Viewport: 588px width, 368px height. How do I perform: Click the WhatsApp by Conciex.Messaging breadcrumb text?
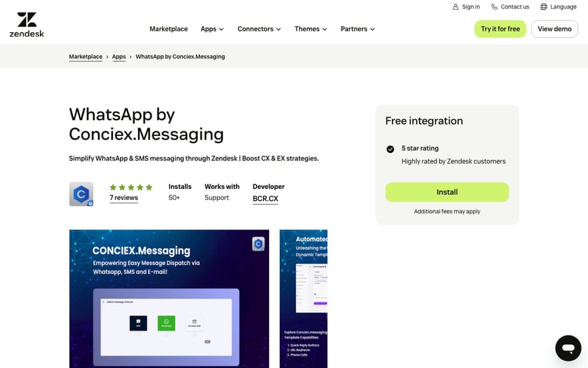[x=180, y=57]
